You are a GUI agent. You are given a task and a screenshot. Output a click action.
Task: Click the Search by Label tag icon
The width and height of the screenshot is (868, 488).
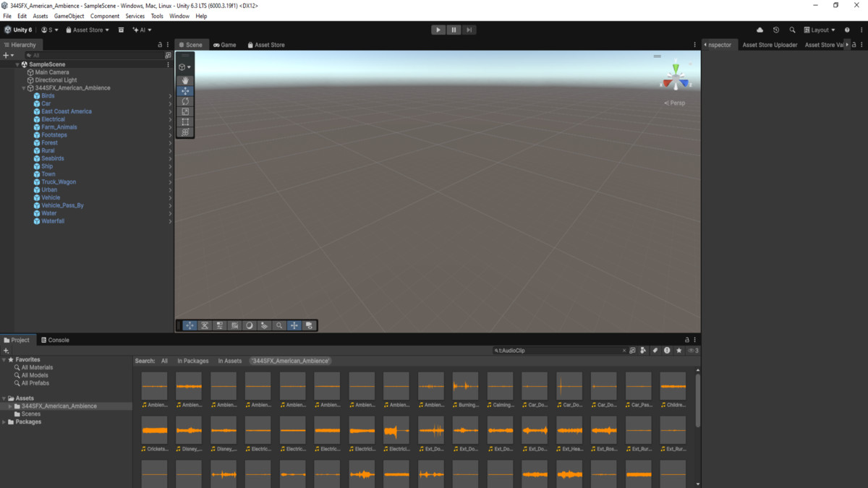[x=655, y=351]
